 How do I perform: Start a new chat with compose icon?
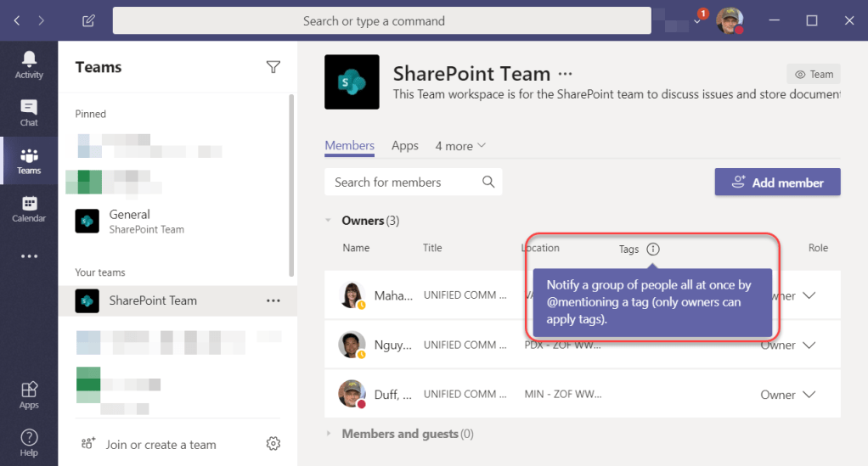(x=88, y=20)
